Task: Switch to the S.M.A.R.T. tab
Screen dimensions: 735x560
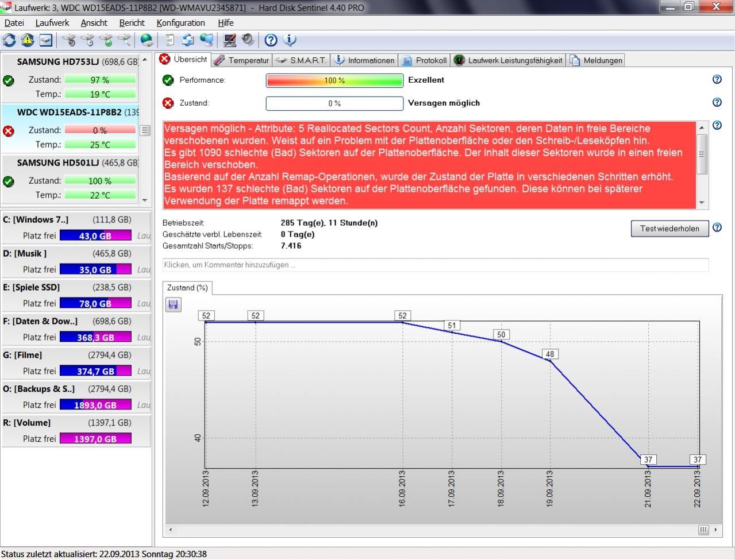Action: coord(301,60)
